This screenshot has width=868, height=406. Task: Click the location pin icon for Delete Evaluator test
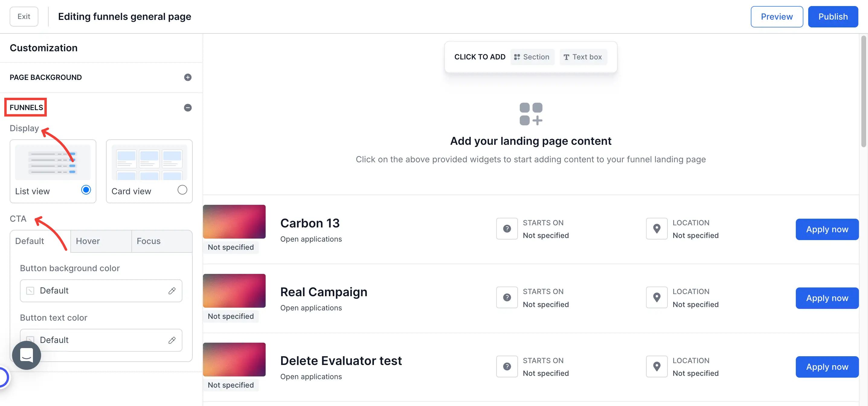click(x=656, y=366)
